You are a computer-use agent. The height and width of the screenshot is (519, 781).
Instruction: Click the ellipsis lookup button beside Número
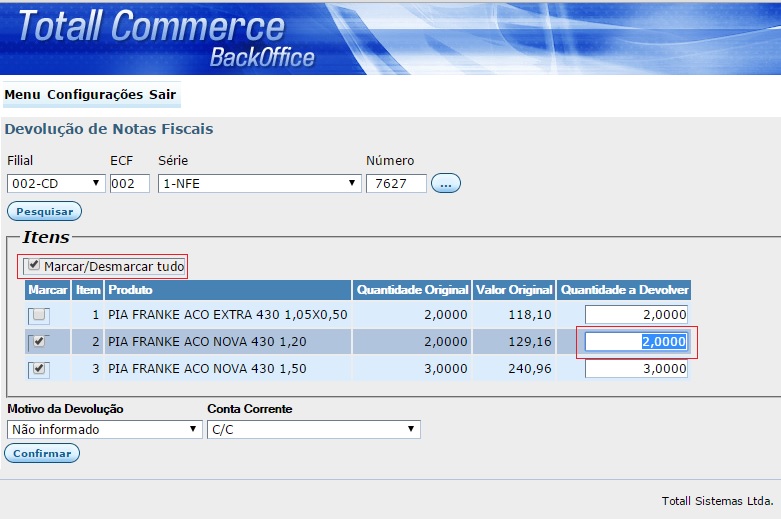tap(446, 183)
